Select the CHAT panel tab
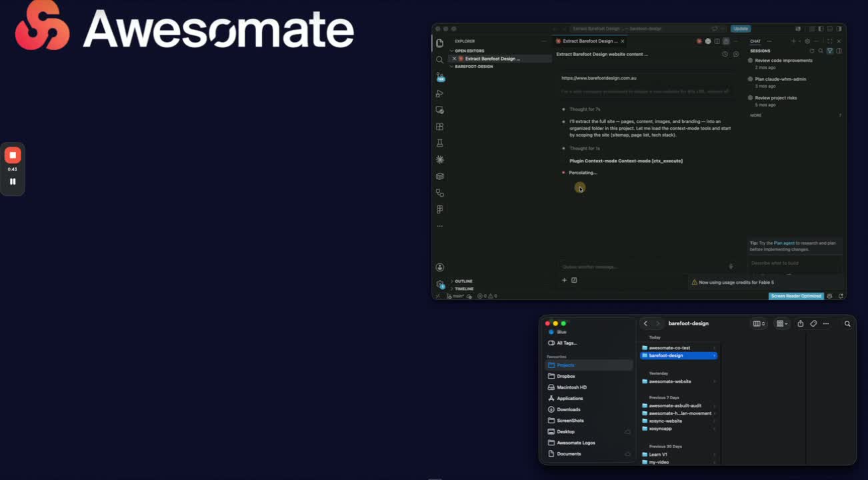868x480 pixels. coord(755,41)
